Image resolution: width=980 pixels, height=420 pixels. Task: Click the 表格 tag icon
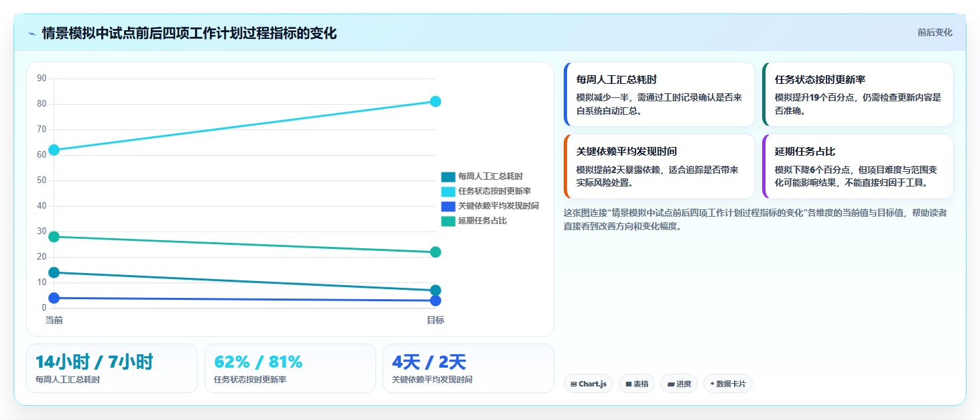[x=629, y=384]
